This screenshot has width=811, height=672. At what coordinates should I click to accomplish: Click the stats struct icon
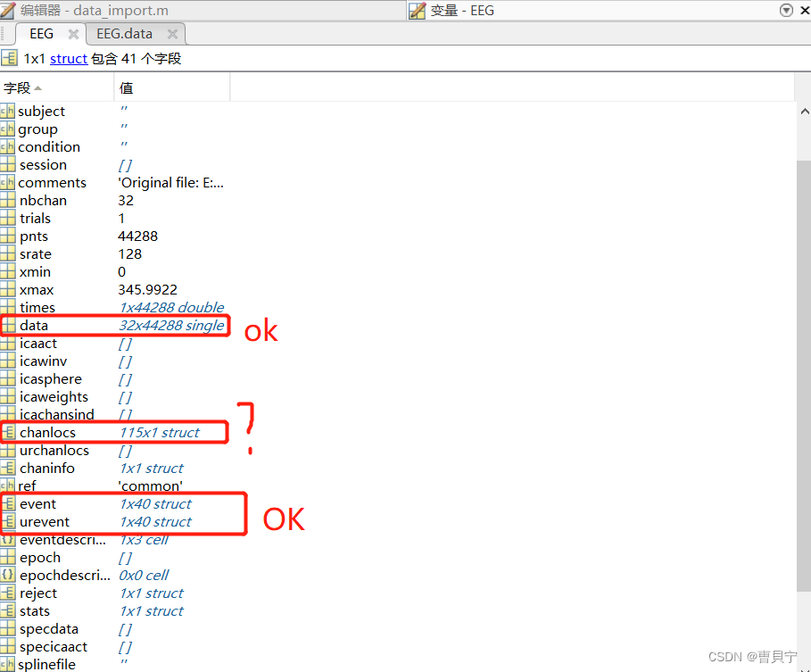coord(7,611)
